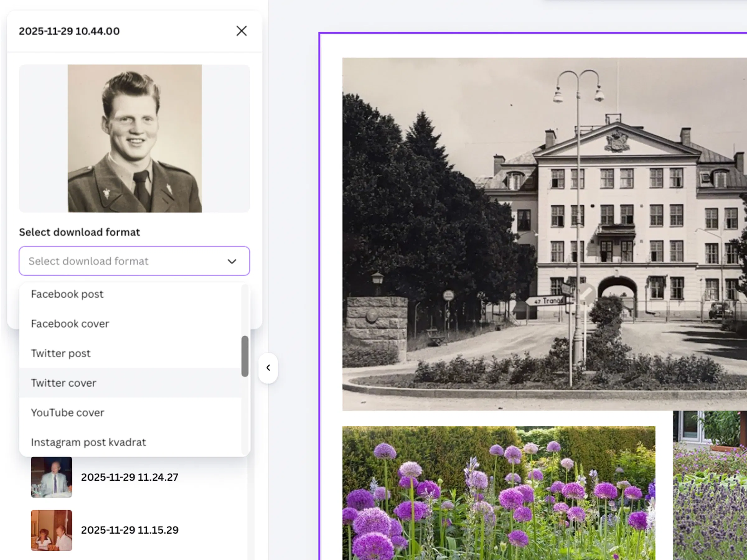
Task: Select the purple allium flowers photo
Action: pyautogui.click(x=499, y=493)
